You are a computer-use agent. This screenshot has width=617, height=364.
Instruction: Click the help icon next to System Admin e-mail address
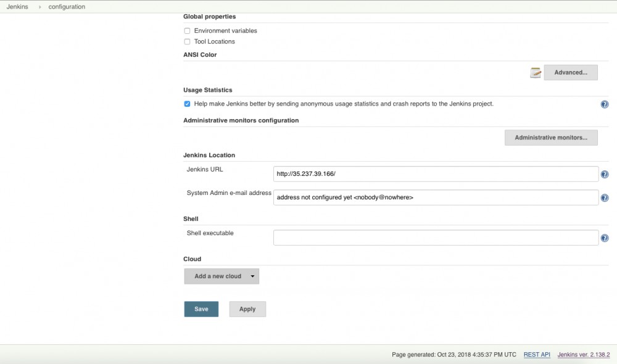(x=605, y=197)
